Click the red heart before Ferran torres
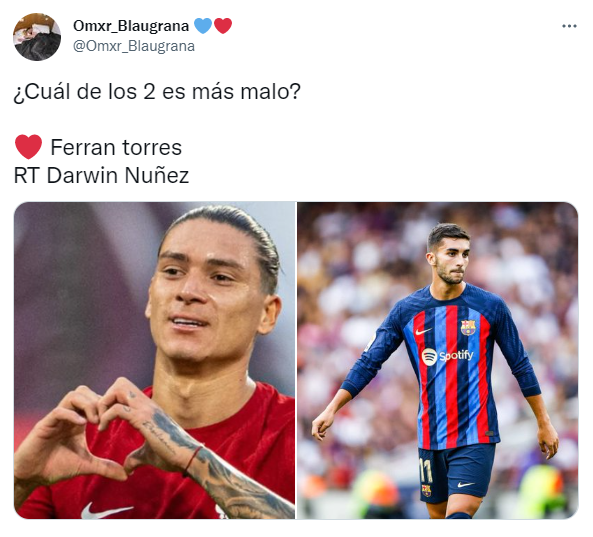The image size is (593, 537). [28, 147]
